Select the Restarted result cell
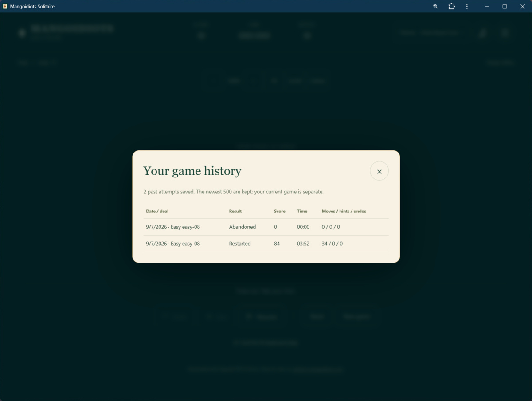Image resolution: width=532 pixels, height=401 pixels. pos(240,244)
